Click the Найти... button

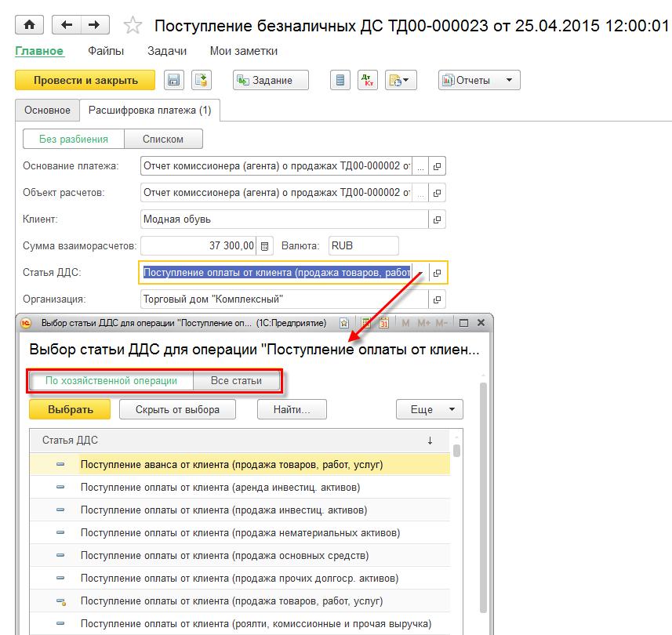tap(292, 410)
